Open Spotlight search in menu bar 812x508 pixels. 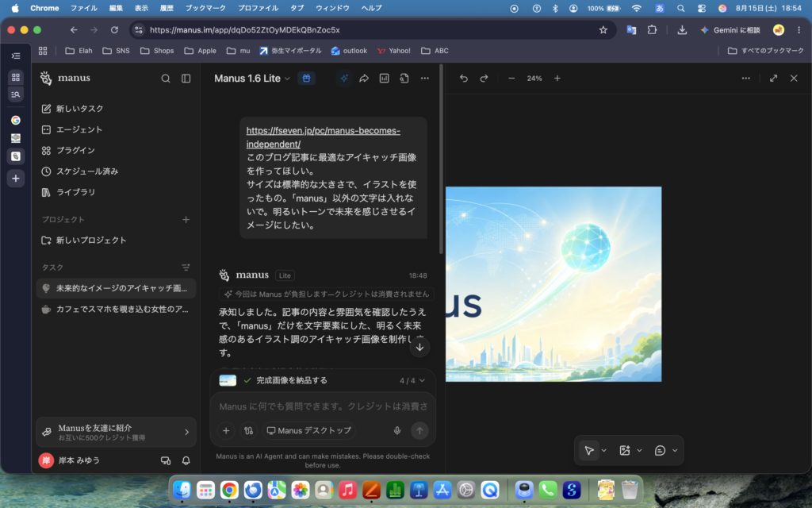pyautogui.click(x=681, y=8)
